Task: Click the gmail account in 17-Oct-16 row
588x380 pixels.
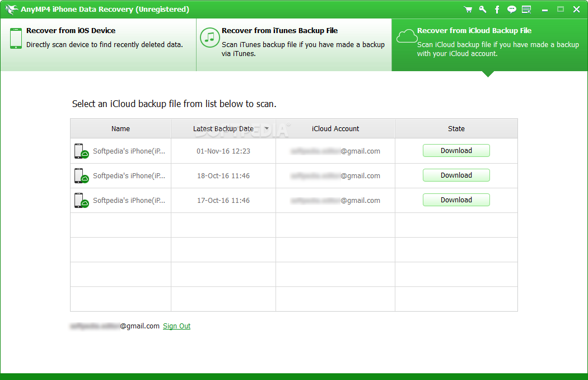Action: tap(335, 201)
